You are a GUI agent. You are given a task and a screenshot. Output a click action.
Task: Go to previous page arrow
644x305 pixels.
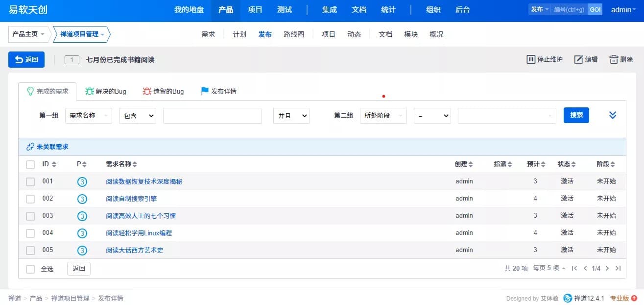click(x=585, y=268)
